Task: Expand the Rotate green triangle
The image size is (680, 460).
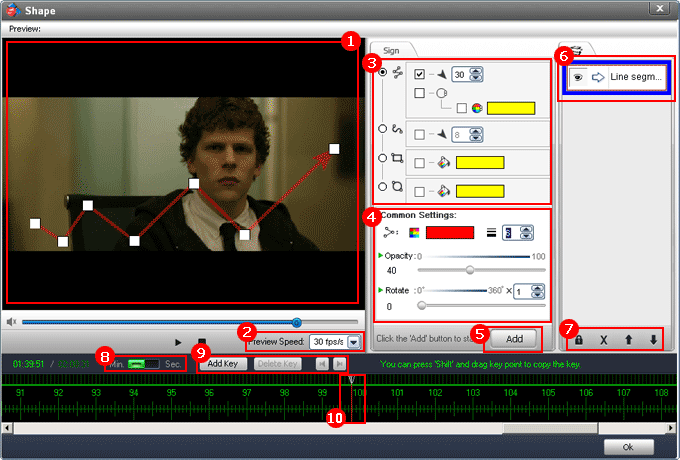Action: point(381,290)
